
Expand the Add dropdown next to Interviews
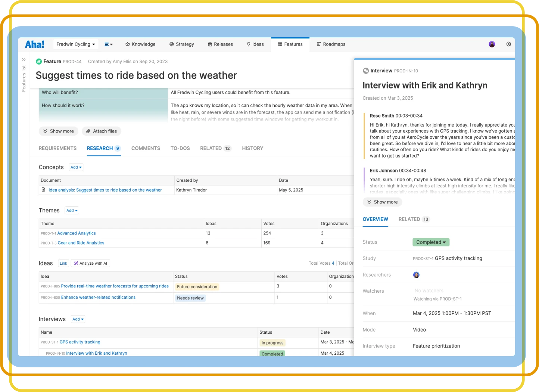[78, 319]
